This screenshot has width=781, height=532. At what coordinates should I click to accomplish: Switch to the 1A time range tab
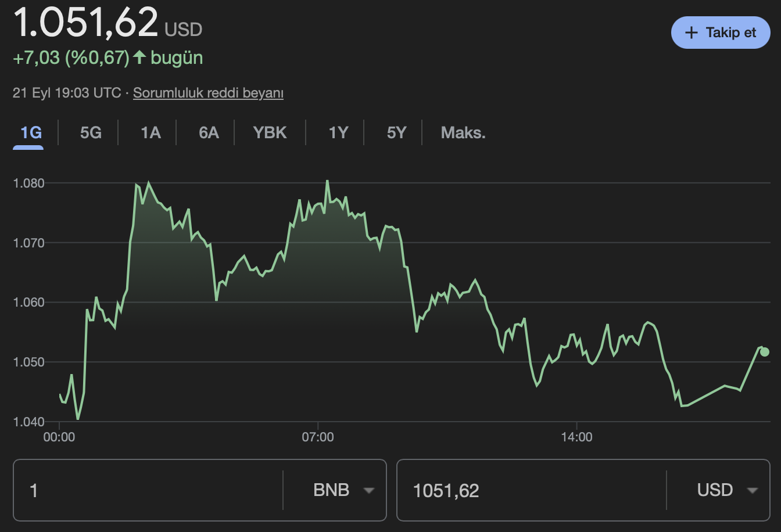[x=151, y=133]
